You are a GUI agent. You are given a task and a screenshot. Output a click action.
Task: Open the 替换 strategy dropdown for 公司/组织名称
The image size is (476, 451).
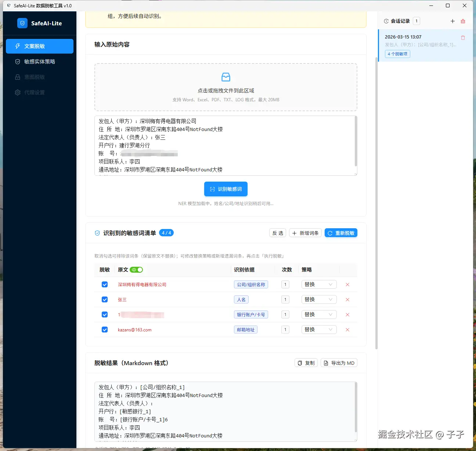tap(319, 284)
